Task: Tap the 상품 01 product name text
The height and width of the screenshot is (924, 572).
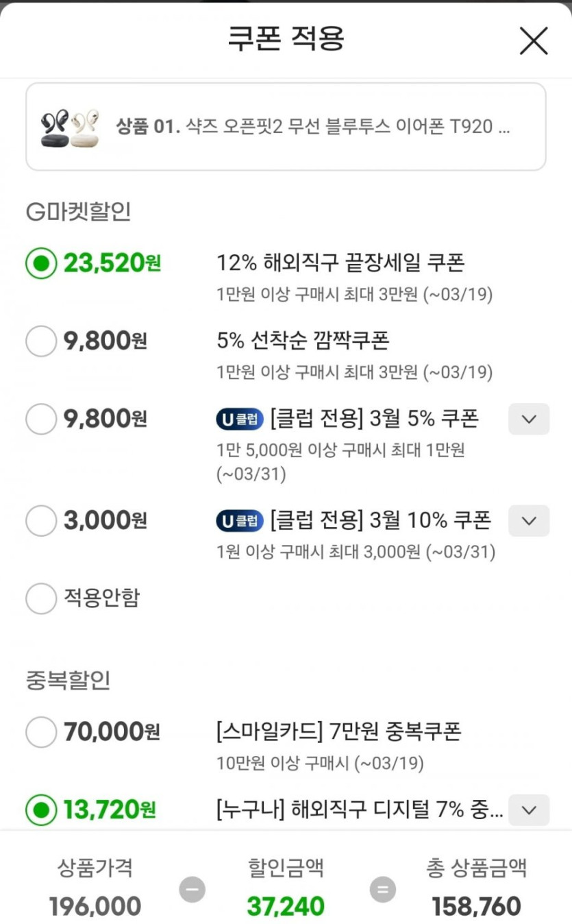Action: 313,127
